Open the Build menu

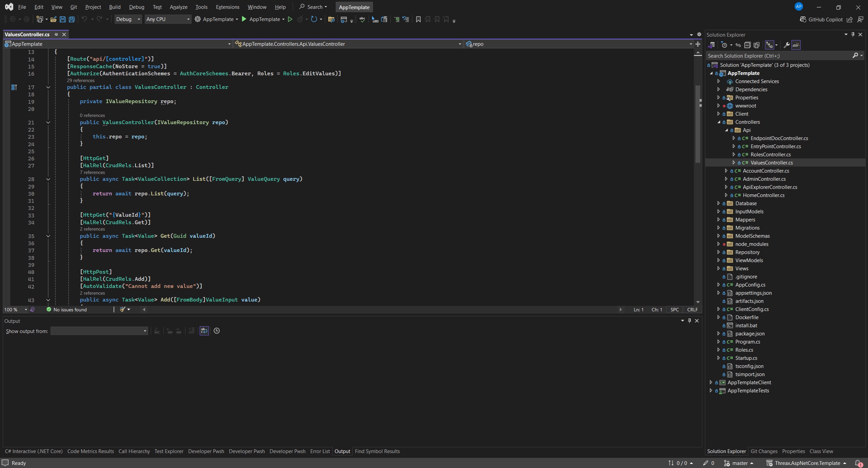115,7
